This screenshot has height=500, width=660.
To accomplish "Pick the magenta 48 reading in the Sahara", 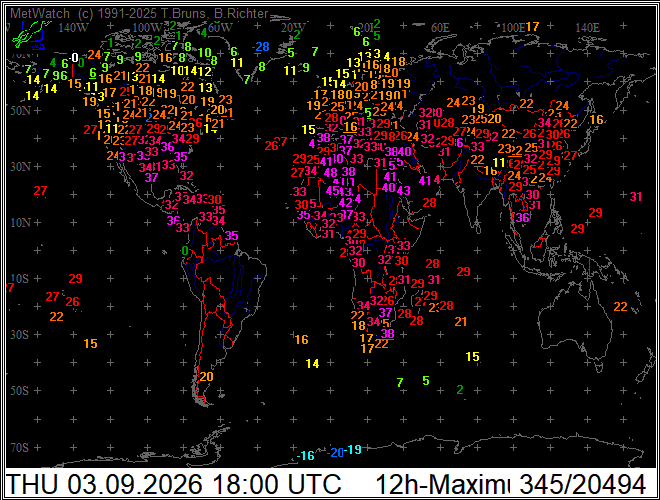I will pyautogui.click(x=330, y=173).
